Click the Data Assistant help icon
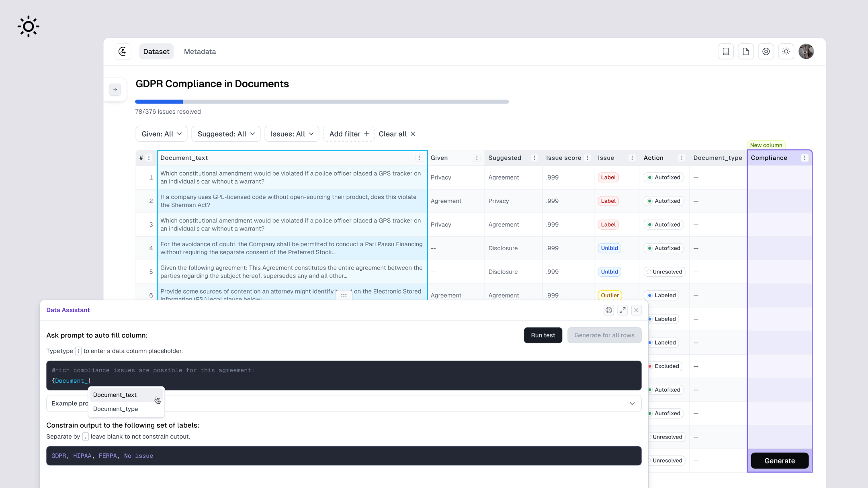The width and height of the screenshot is (868, 488). pos(609,310)
